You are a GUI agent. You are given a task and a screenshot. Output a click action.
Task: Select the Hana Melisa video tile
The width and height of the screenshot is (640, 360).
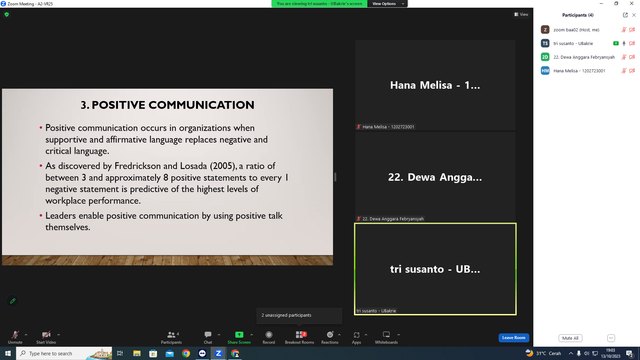click(435, 85)
